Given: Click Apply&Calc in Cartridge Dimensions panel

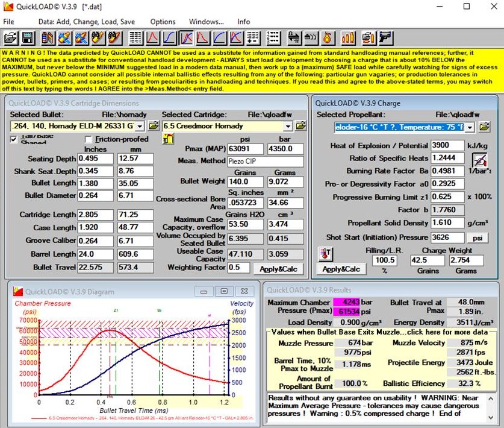Looking at the screenshot, I should pyautogui.click(x=278, y=269).
